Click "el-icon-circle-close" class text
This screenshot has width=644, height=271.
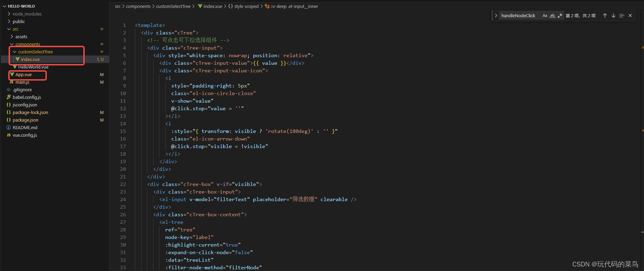(x=223, y=93)
